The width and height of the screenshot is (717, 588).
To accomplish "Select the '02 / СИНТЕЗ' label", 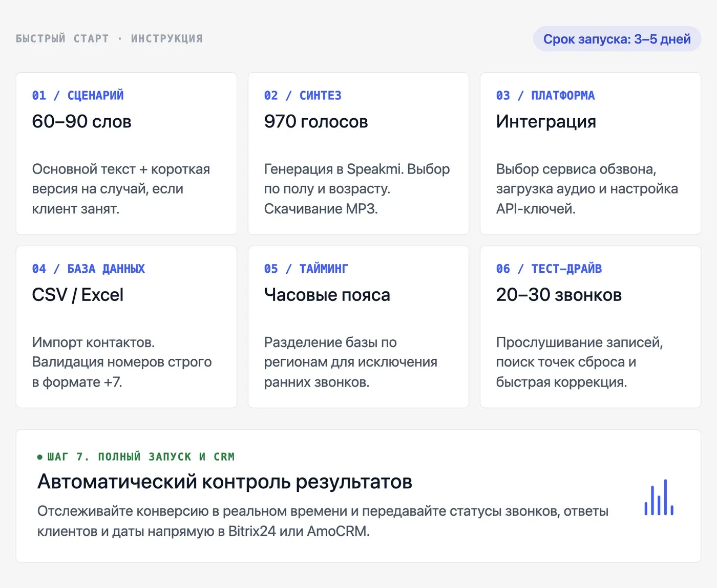I will tap(303, 96).
